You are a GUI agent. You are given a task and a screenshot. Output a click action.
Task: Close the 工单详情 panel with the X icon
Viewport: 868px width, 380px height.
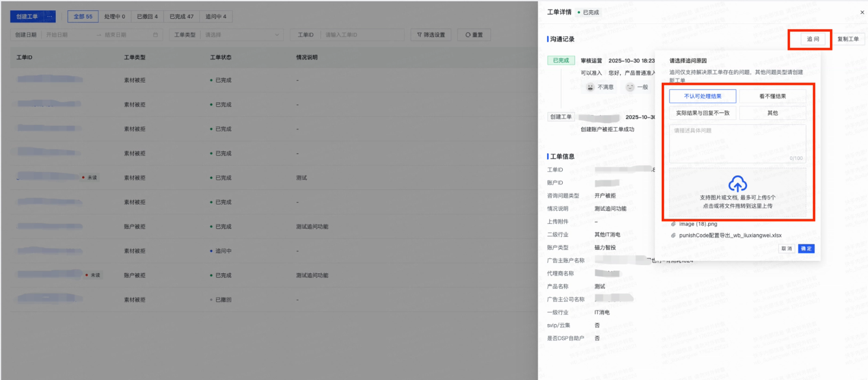[861, 12]
